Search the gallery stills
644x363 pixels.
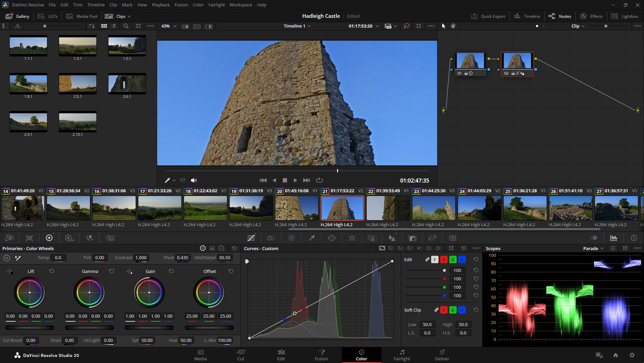[126, 26]
